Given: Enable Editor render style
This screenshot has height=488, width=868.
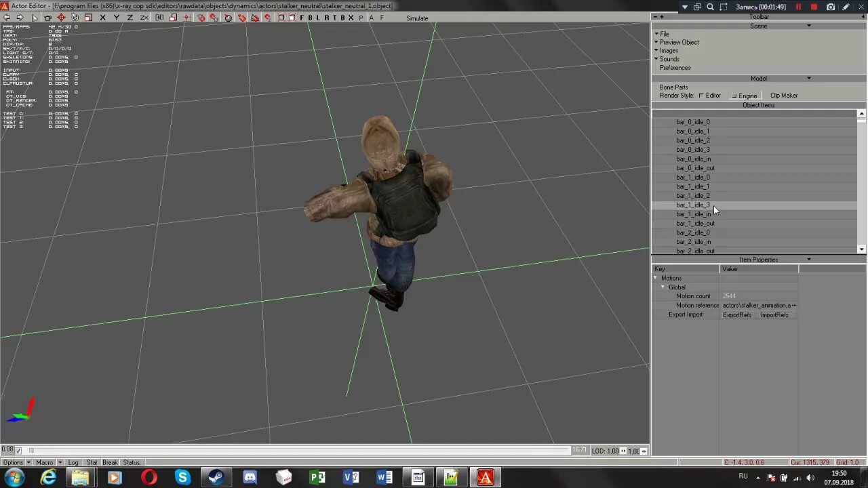Looking at the screenshot, I should tap(709, 96).
